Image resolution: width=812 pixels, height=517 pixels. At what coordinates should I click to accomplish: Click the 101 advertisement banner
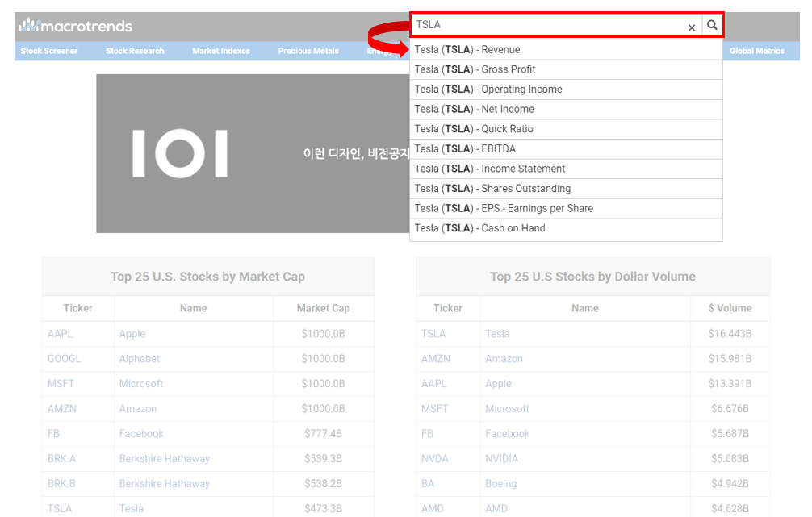pos(253,153)
